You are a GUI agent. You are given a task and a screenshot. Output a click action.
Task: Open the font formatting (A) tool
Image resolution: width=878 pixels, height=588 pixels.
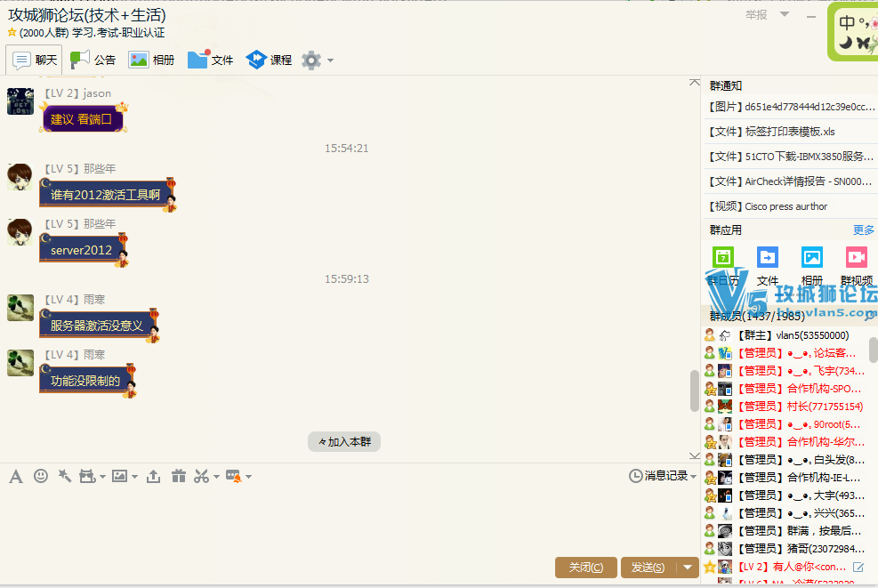coord(15,477)
